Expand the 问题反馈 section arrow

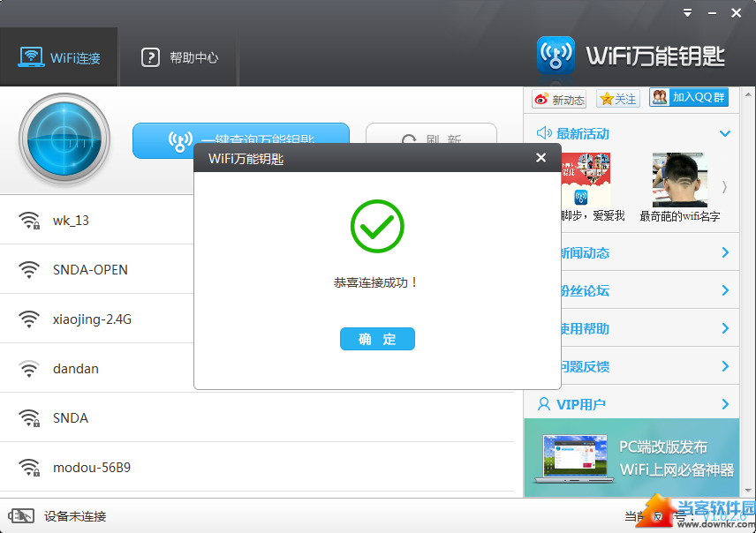[x=725, y=366]
